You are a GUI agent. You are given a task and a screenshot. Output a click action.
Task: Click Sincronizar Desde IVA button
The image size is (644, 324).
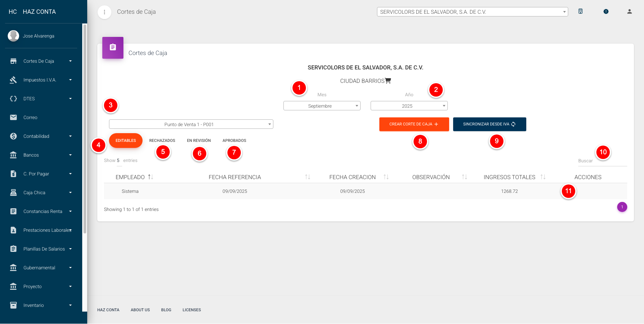(489, 124)
